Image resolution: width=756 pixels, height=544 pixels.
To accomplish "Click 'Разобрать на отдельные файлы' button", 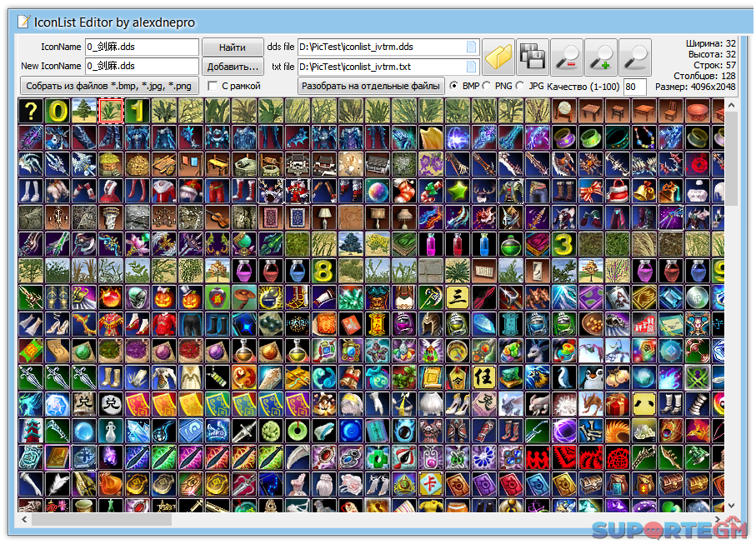I will tap(371, 86).
